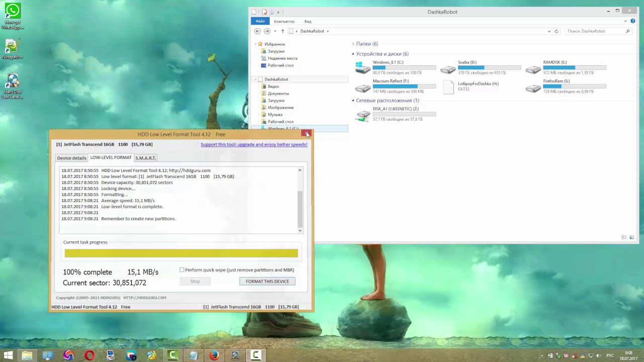
Task: Expand the Папки (6) group
Action: 353,44
